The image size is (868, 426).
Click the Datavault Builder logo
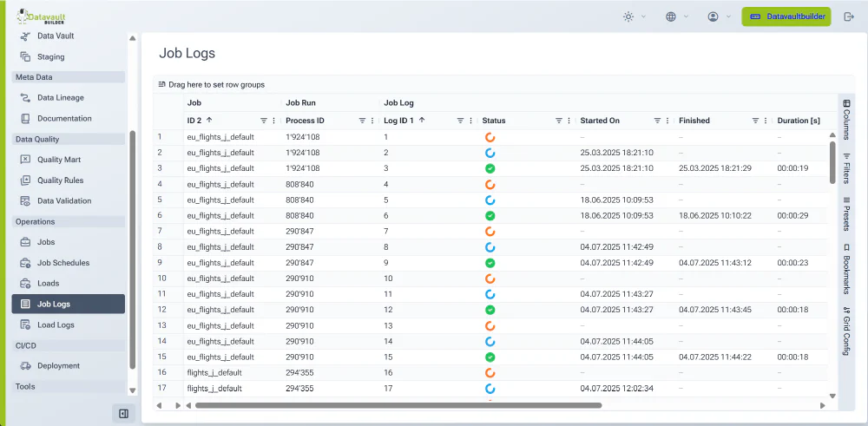(x=42, y=16)
